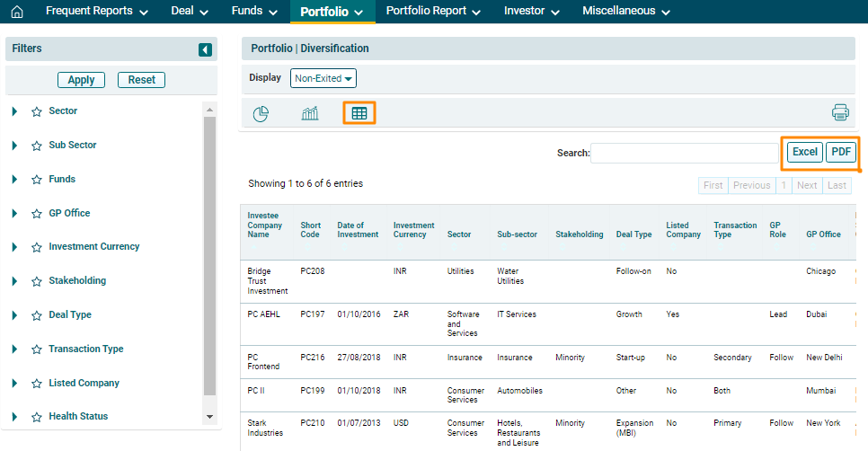
Task: Click the home icon in navigation bar
Action: (16, 12)
